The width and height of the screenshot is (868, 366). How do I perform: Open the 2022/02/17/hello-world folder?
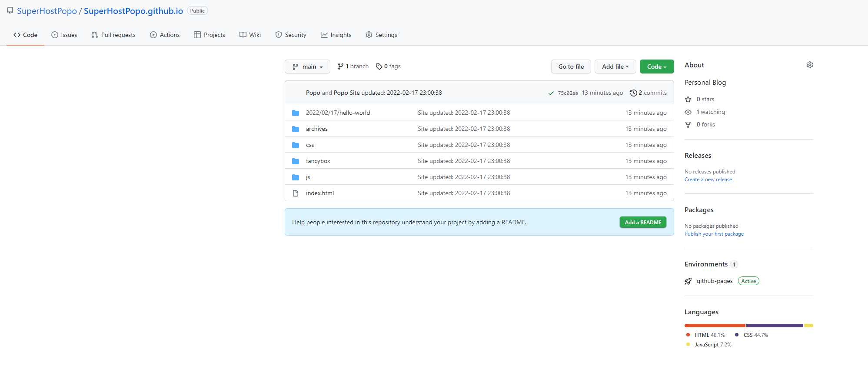[338, 113]
